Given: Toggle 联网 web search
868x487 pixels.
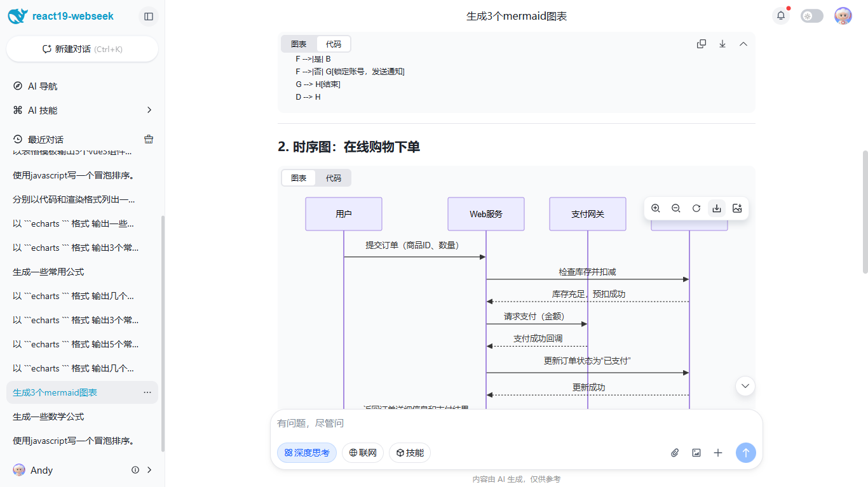Looking at the screenshot, I should pos(363,453).
